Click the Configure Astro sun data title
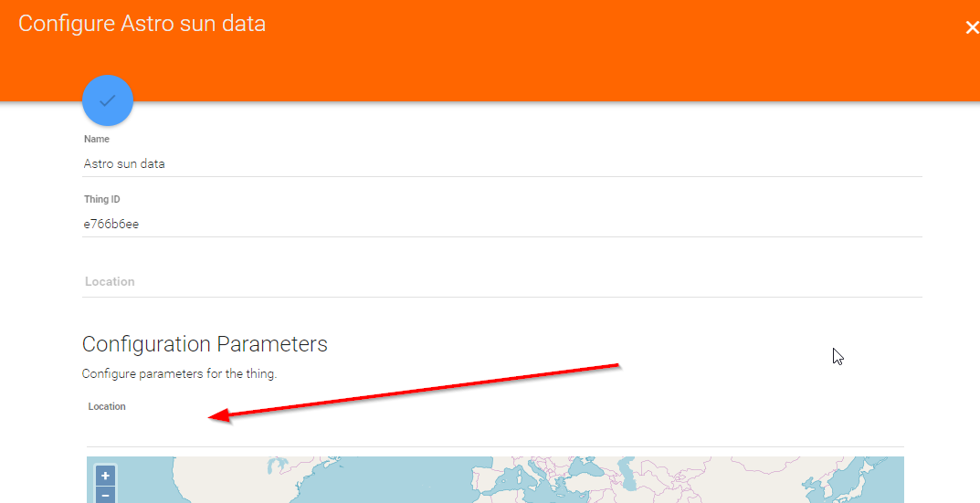The width and height of the screenshot is (980, 503). click(x=142, y=24)
